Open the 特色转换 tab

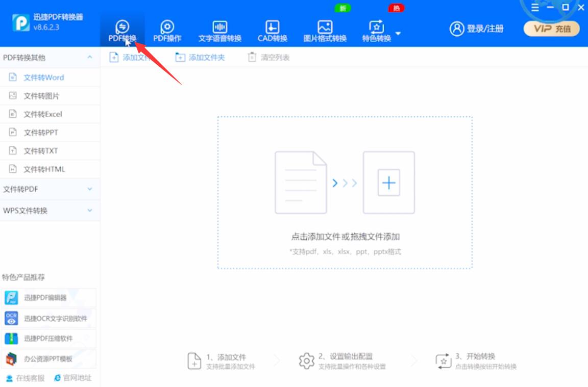pyautogui.click(x=377, y=31)
